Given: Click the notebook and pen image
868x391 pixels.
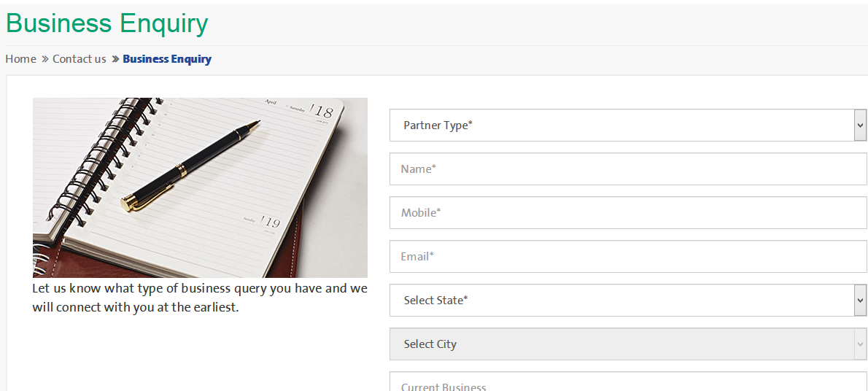Looking at the screenshot, I should coord(200,187).
